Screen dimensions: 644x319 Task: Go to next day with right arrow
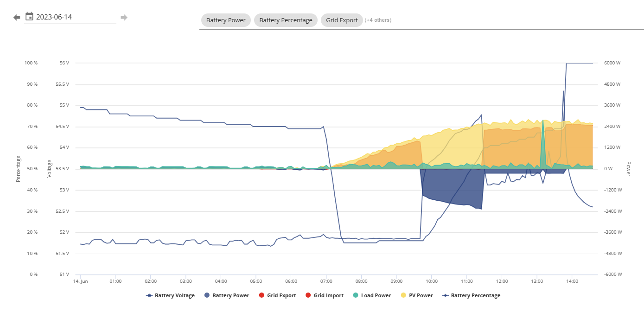point(124,18)
